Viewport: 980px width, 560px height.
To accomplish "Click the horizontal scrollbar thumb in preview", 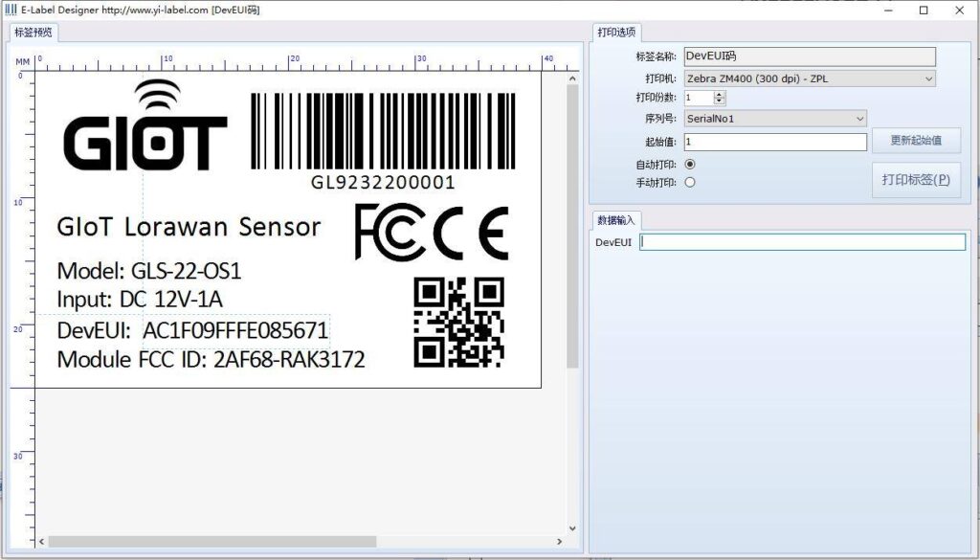I will tap(212, 541).
